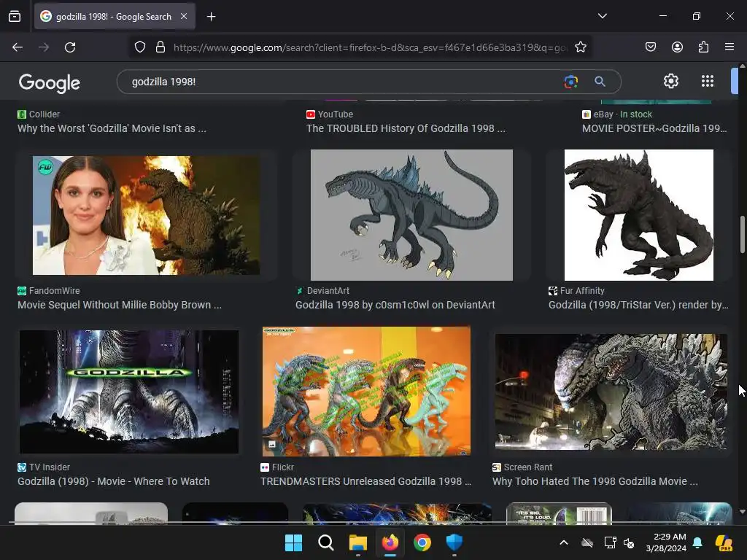This screenshot has height=560, width=747.
Task: Open the FandomWire Movie Sequel link
Action: (x=120, y=305)
